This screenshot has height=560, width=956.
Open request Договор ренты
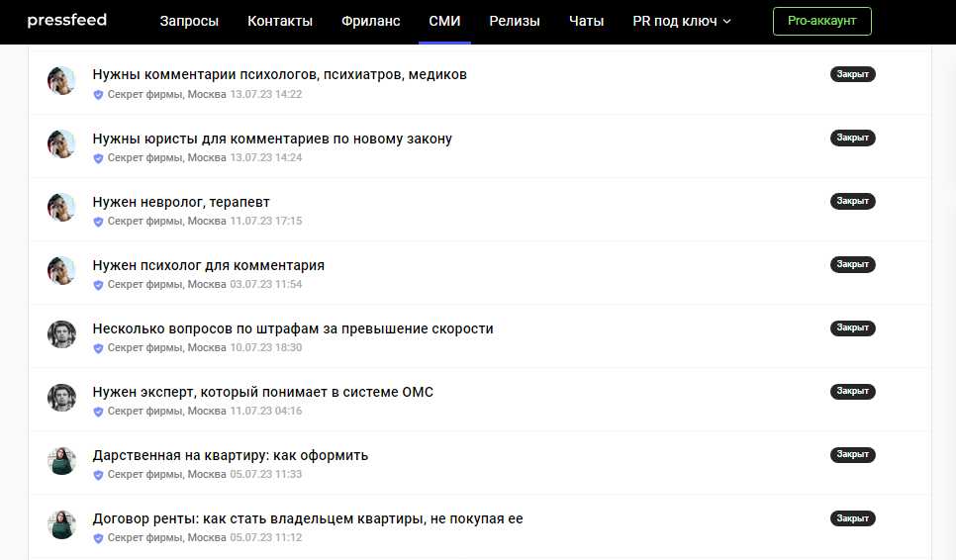308,518
